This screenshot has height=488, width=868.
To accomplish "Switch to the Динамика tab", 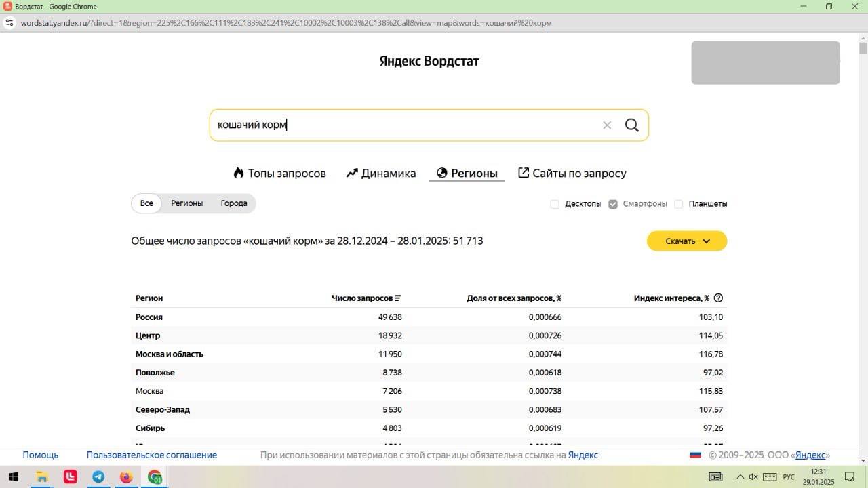I will click(x=381, y=174).
